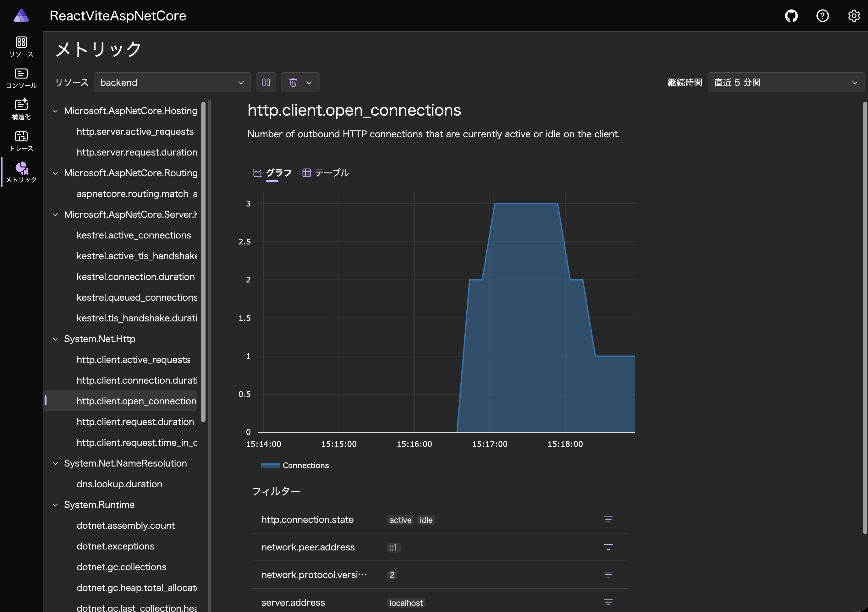Image resolution: width=868 pixels, height=612 pixels.
Task: Open filter menu for network.peer.address
Action: (608, 547)
